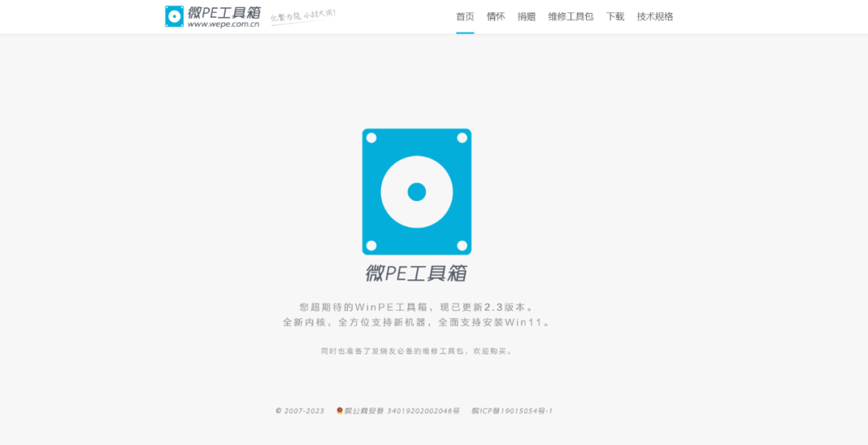Click the large 微PE工具箱 title text
The height and width of the screenshot is (445, 868).
pyautogui.click(x=417, y=273)
